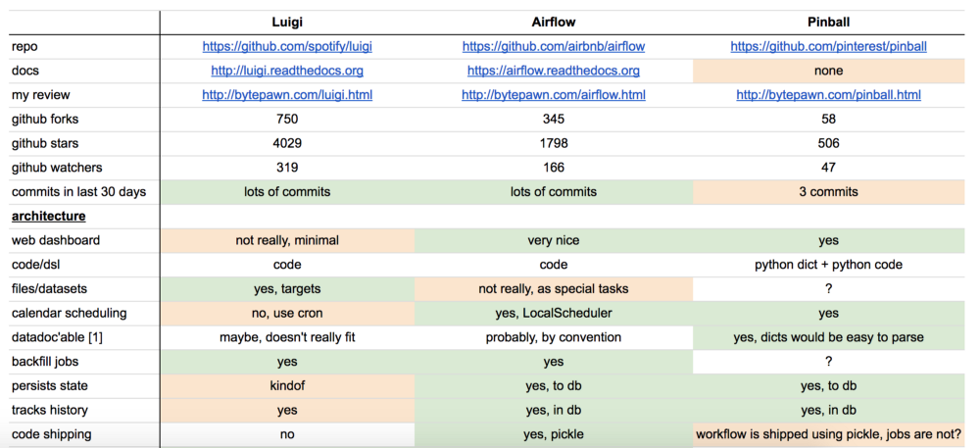Click the "datadoc'able [1]" row label
This screenshot has height=448, width=980.
tap(59, 337)
